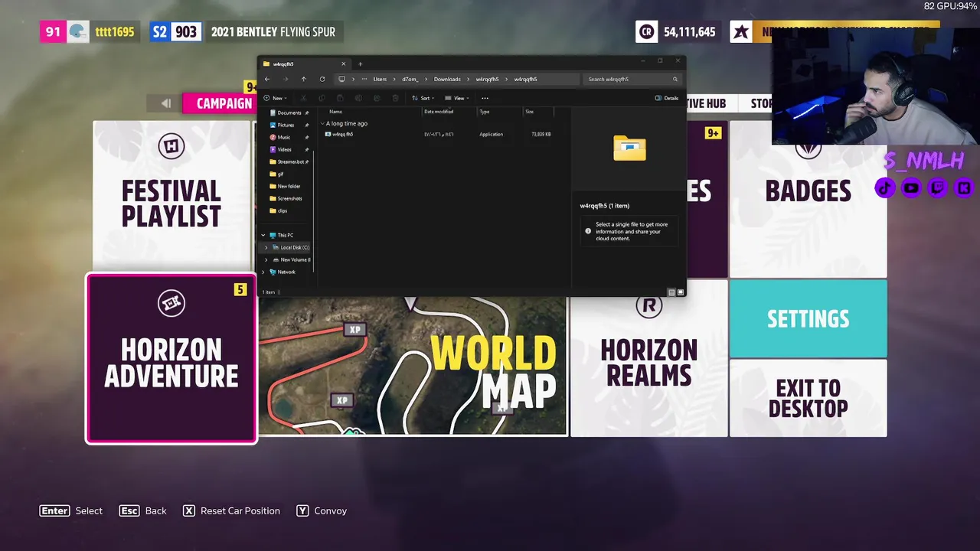Open Documents in the navigation pane

pos(289,112)
